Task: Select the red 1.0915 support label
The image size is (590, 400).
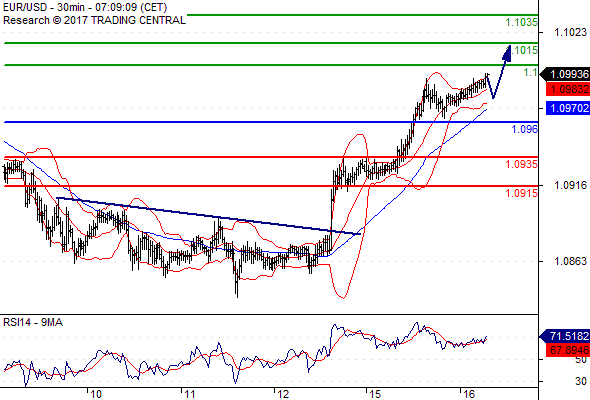Action: pos(522,193)
